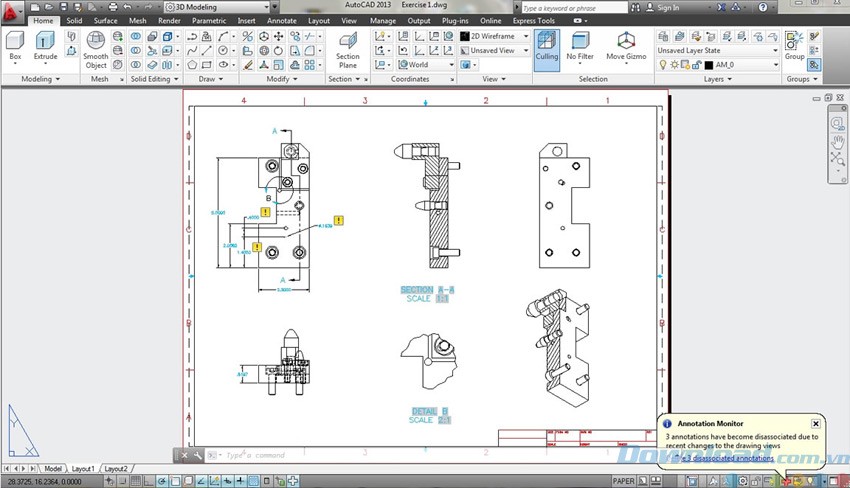Click the Layer Properties icon
The height and width of the screenshot is (488, 850).
(x=663, y=36)
